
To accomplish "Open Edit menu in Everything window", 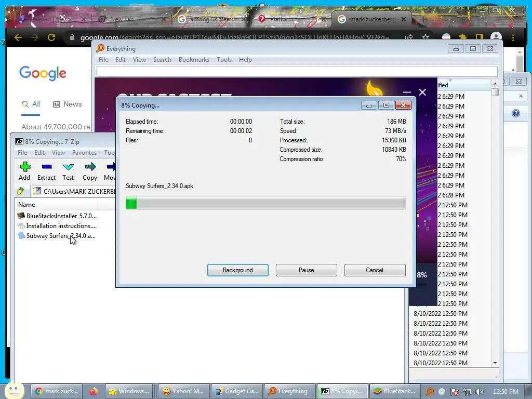I will [x=121, y=60].
